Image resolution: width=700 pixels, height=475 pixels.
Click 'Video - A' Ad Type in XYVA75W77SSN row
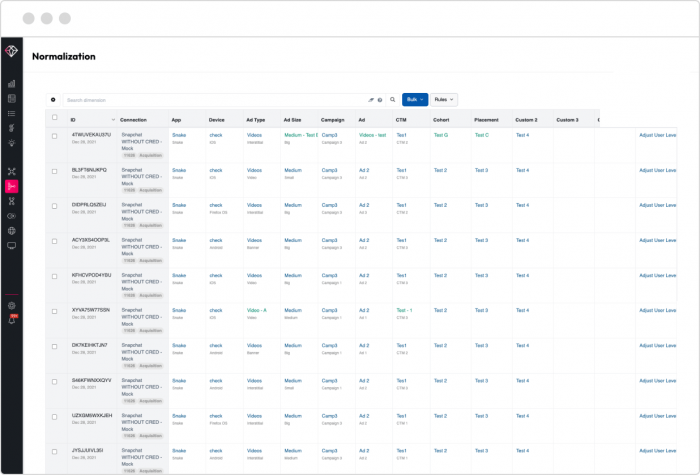point(257,310)
